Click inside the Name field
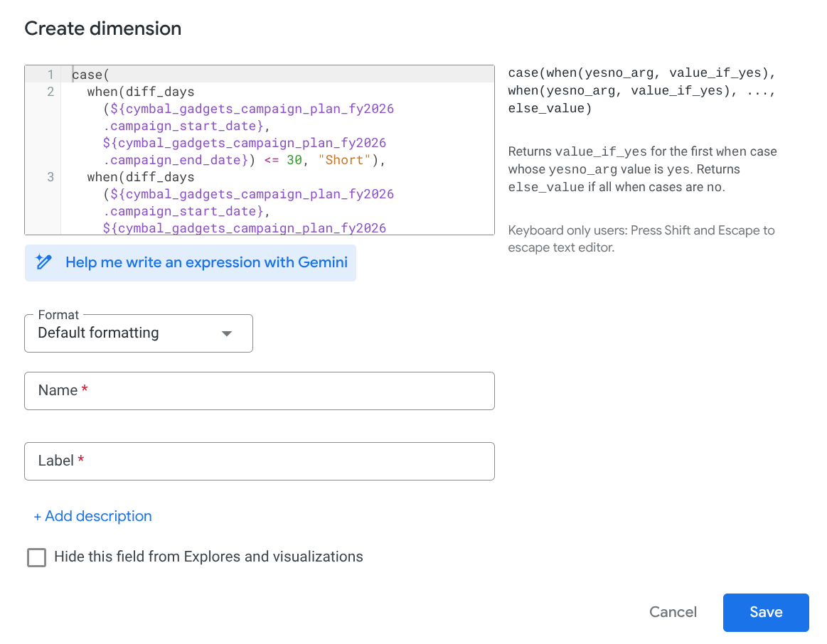Viewport: 827px width, 644px height. point(260,390)
